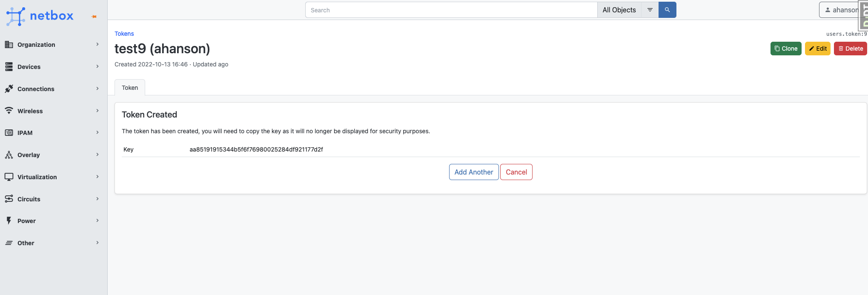Expand the Connections menu chevron
The height and width of the screenshot is (295, 868).
coord(97,89)
